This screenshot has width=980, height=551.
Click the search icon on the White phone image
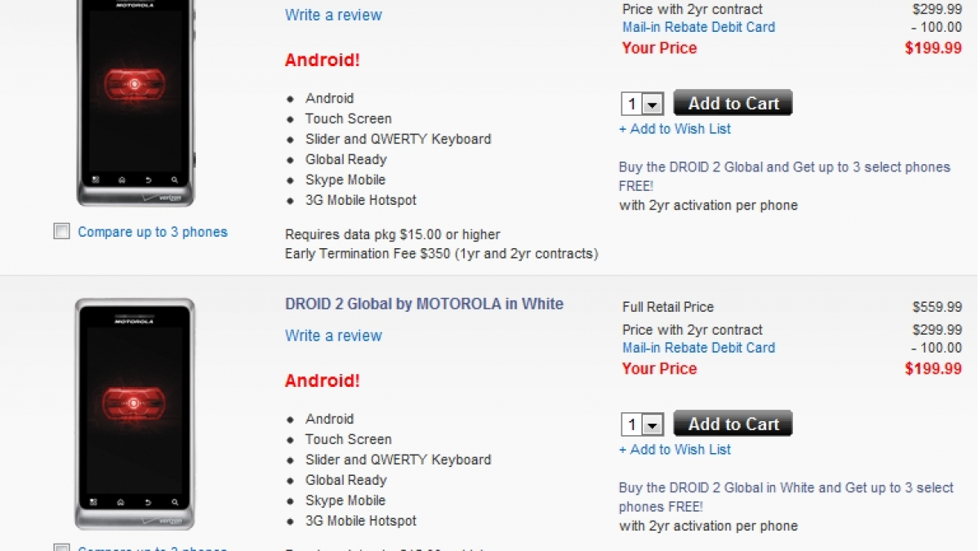pyautogui.click(x=175, y=501)
